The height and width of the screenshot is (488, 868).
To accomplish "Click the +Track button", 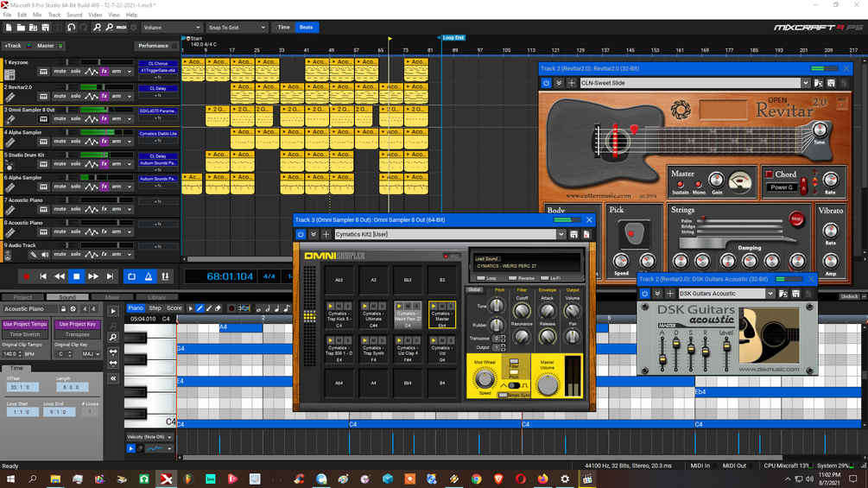I will 13,46.
